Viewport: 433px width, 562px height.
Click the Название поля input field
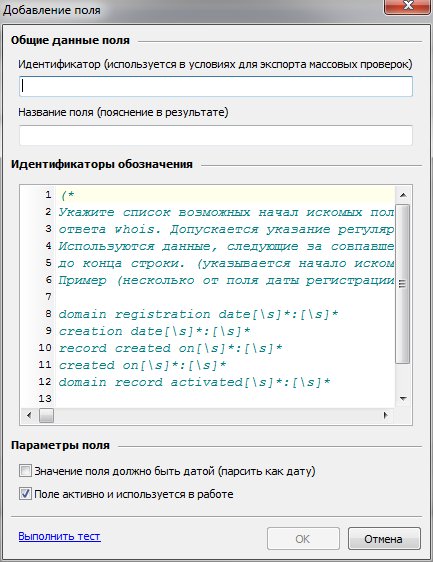click(x=216, y=135)
